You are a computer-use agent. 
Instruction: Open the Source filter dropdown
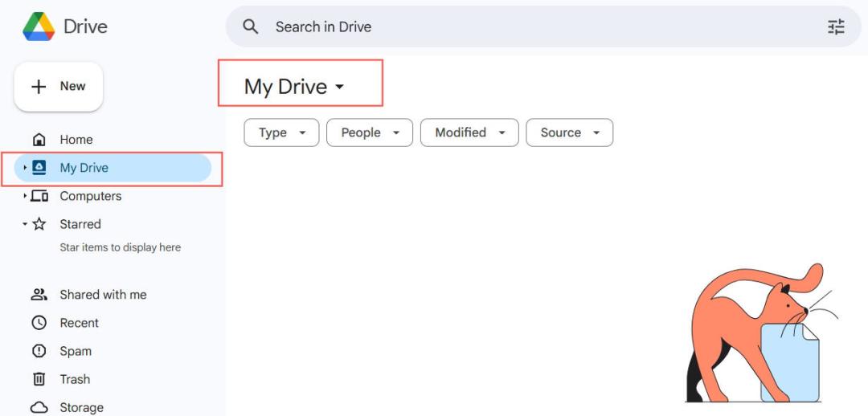tap(570, 133)
